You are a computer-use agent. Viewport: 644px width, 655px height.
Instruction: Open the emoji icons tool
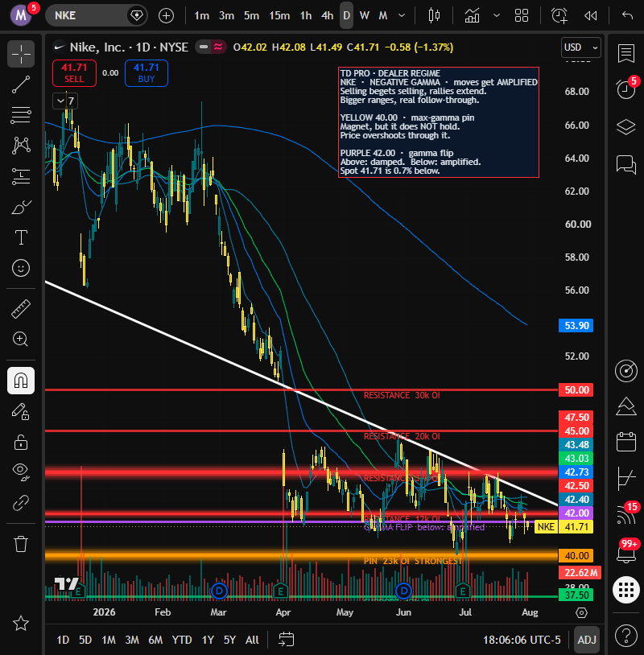click(20, 268)
